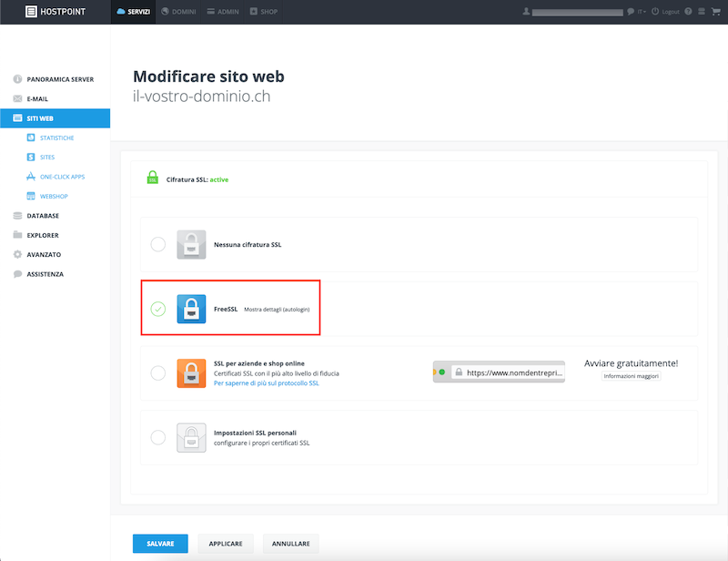This screenshot has width=728, height=561.
Task: Click the Hostpoint logo
Action: [56, 12]
